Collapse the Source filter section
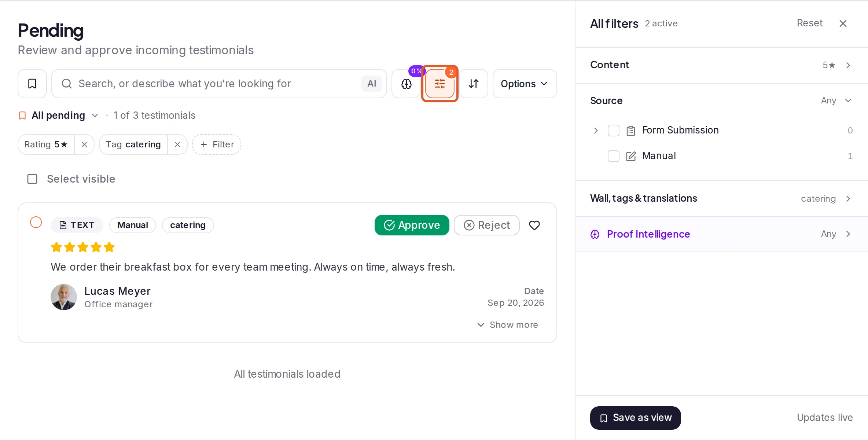Viewport: 868px width, 440px height. coord(721,100)
